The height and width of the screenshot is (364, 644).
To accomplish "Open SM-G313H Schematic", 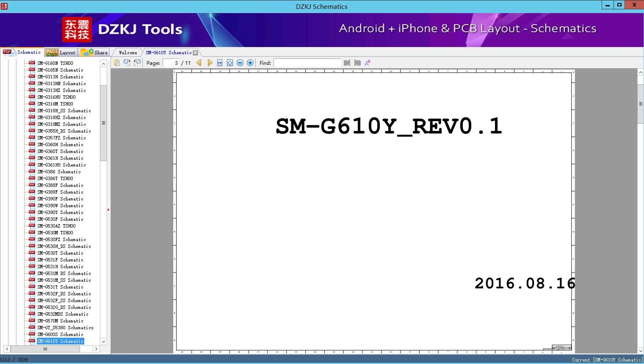I will [x=60, y=77].
